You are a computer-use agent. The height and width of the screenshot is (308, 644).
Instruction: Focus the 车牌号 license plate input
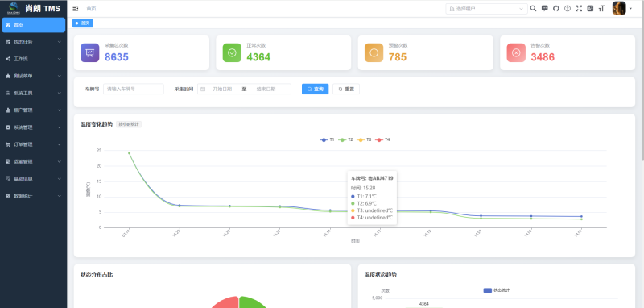point(134,89)
